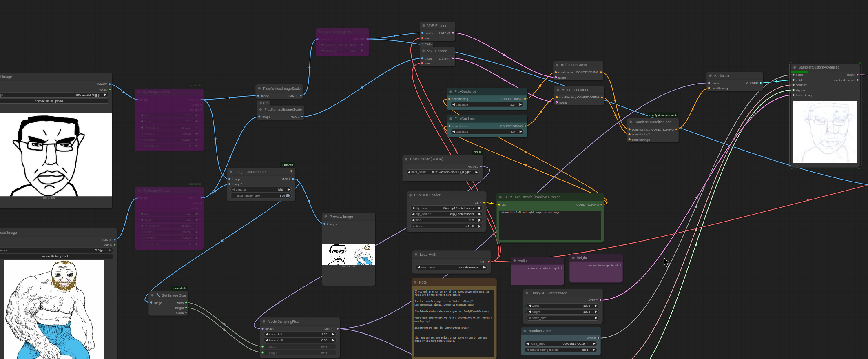Collapse the Combine Conditionings node via its title dot

631,122
